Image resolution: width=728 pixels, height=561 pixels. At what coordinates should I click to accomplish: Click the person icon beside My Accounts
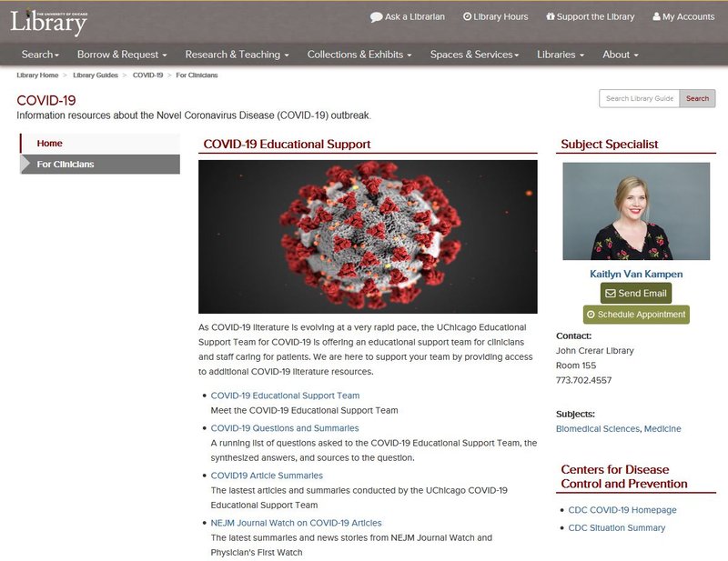click(x=656, y=16)
